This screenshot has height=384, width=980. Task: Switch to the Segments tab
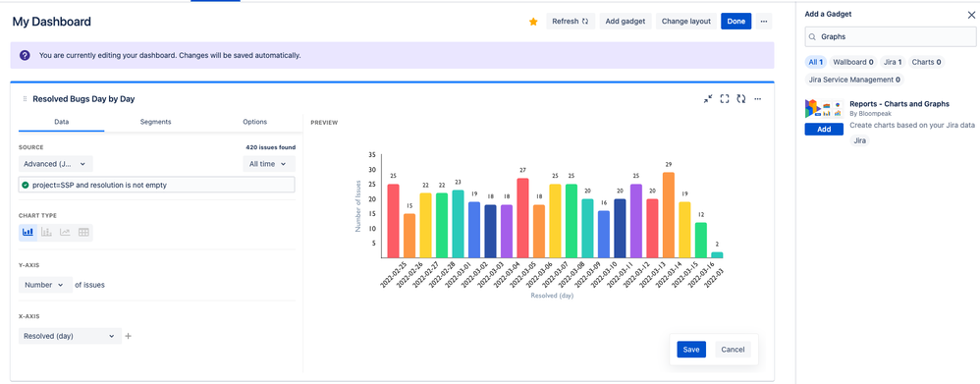click(x=155, y=122)
